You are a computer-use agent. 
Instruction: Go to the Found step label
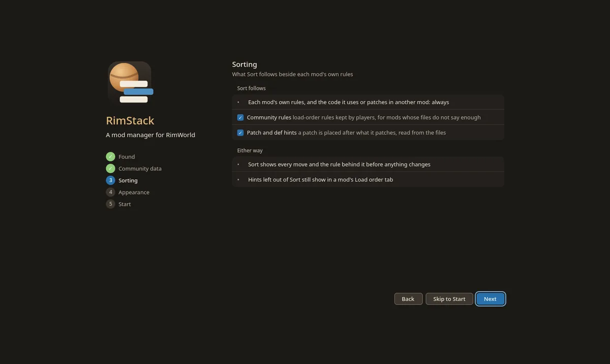127,157
